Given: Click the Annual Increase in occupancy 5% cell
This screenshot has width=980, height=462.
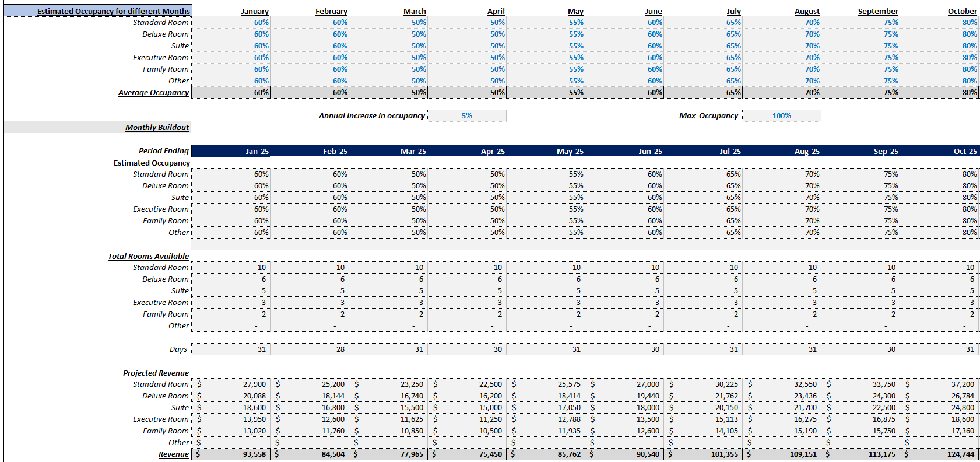Looking at the screenshot, I should [466, 116].
